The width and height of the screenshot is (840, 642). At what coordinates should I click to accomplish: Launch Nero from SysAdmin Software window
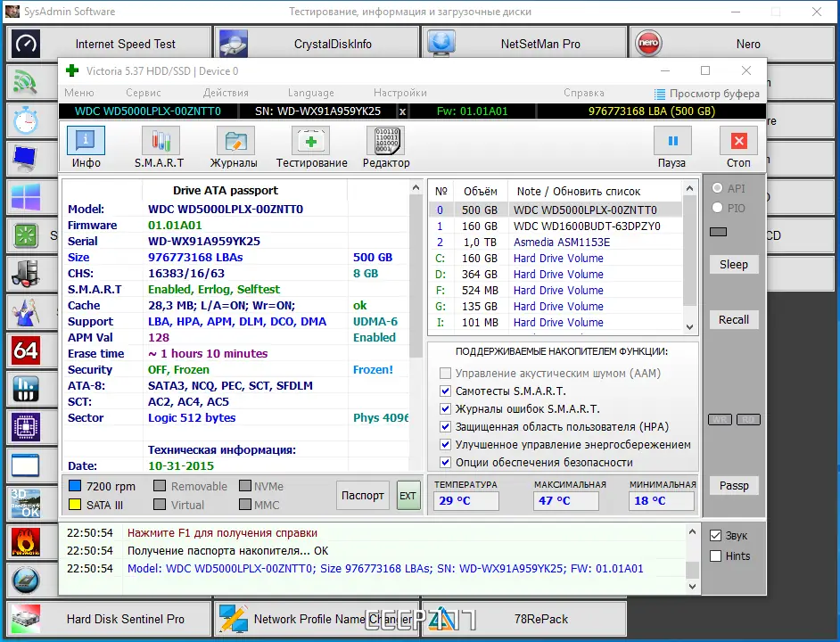coord(732,44)
